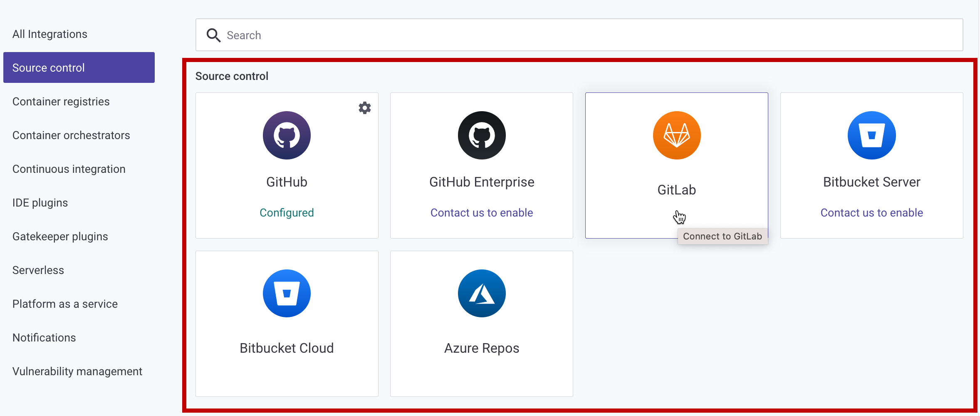Screen dimensions: 980x416
Task: View IDE plugins category
Action: click(x=40, y=203)
